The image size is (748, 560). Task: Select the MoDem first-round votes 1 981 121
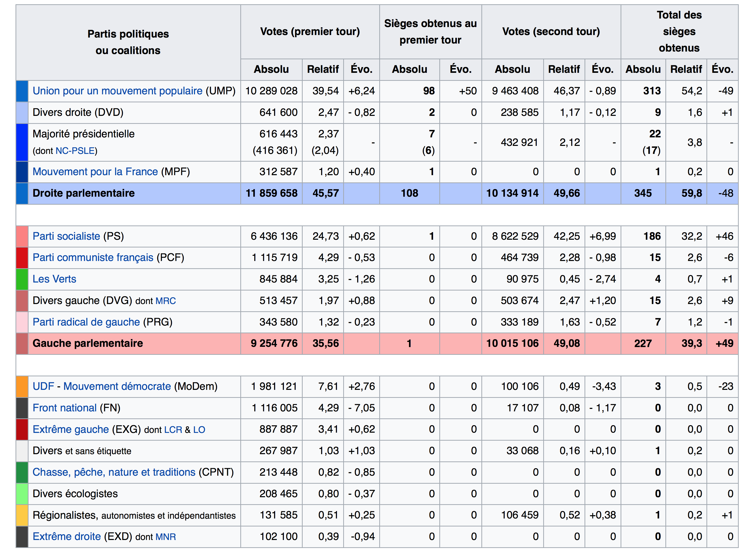274,386
